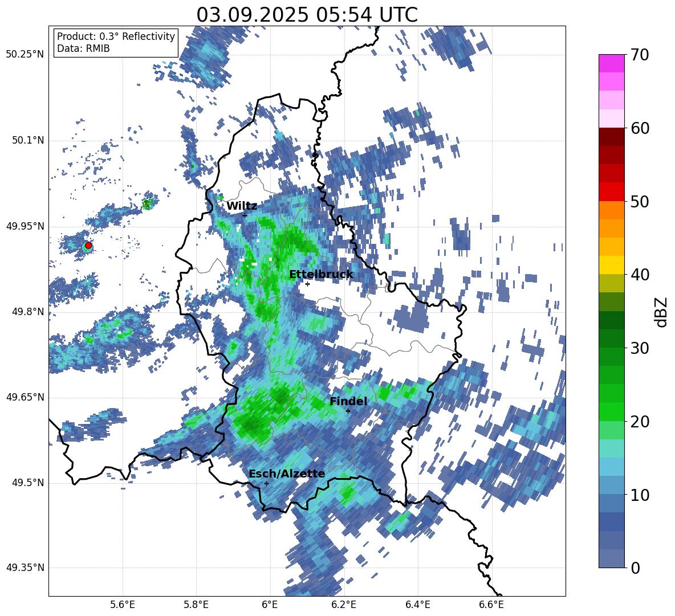Click the 49.8°N latitude label
This screenshot has height=616, width=675.
[27, 312]
